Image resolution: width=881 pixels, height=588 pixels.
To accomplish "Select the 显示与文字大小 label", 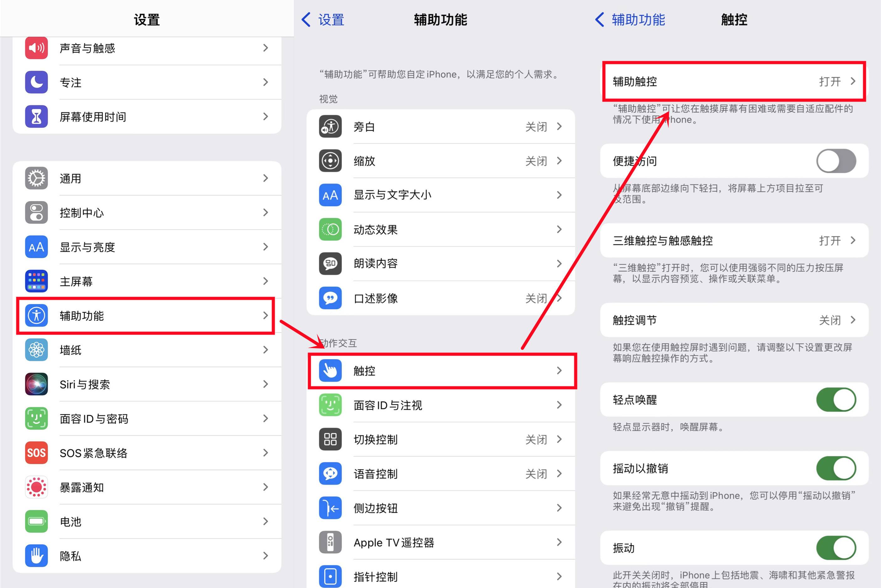I will [392, 195].
